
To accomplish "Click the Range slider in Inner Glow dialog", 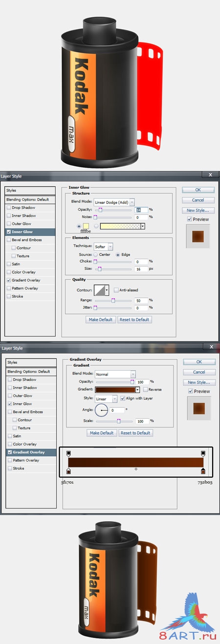I will coord(113,300).
